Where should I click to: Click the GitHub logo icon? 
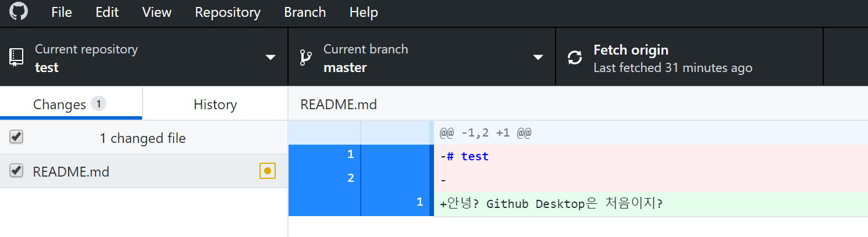[x=18, y=12]
